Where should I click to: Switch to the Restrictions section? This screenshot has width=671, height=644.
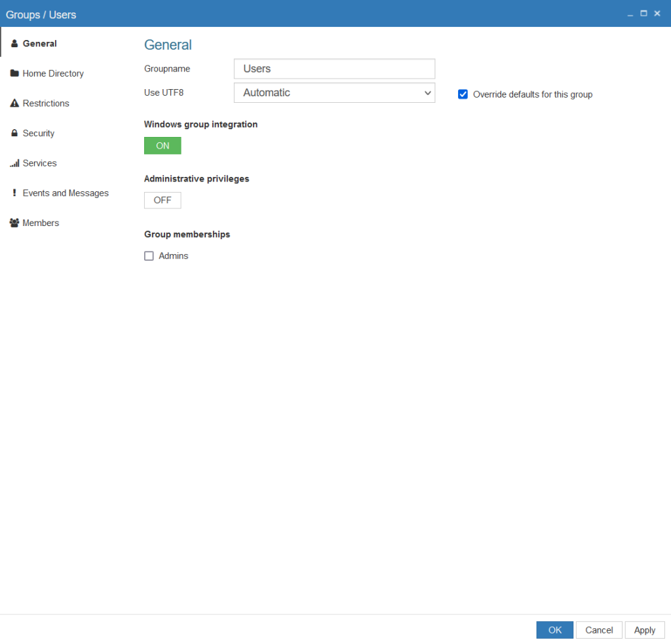click(46, 103)
